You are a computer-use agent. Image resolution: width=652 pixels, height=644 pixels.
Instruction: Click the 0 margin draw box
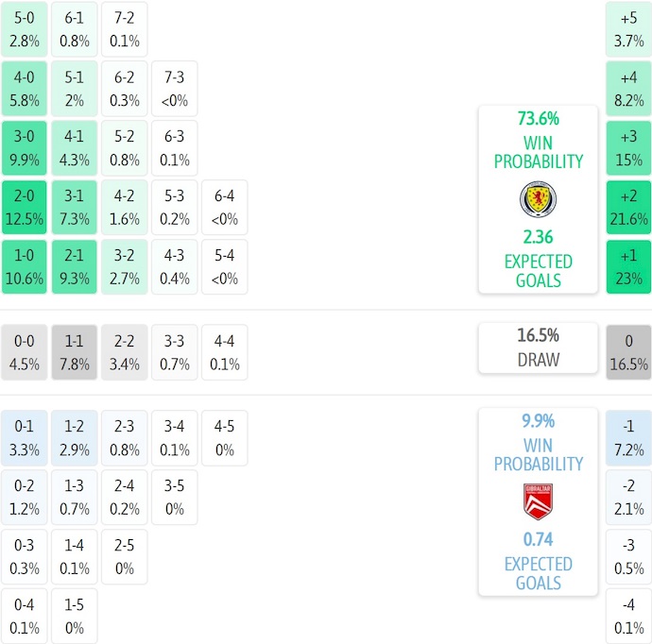coord(628,352)
